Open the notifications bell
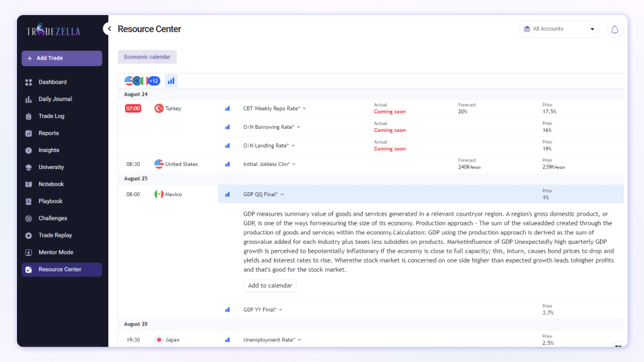The image size is (644, 362). point(614,29)
